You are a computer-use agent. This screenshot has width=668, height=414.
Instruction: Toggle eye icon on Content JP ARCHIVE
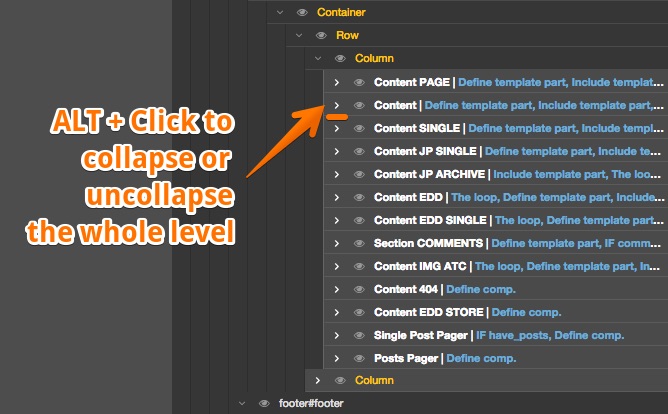[359, 174]
